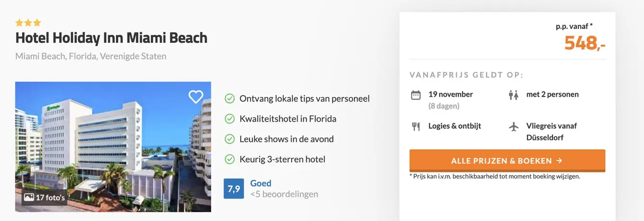Click the two persons icon
The image size is (644, 221).
pos(513,95)
